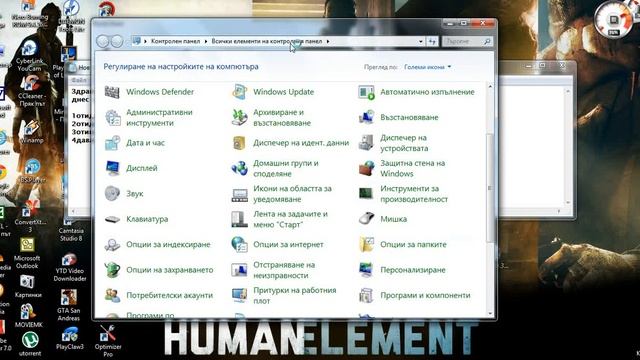Select GTA San Andreas desktop icon
This screenshot has width=640, height=360.
pos(69,305)
